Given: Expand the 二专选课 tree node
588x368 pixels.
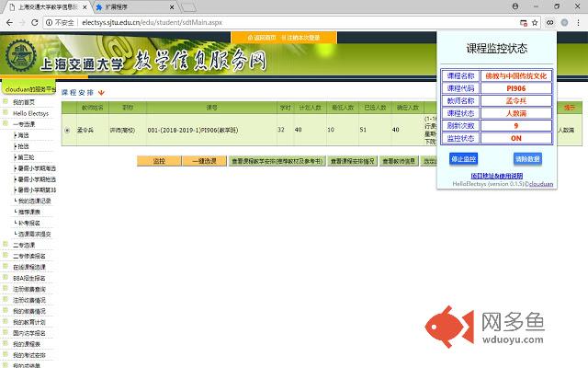Looking at the screenshot, I should click(6, 244).
